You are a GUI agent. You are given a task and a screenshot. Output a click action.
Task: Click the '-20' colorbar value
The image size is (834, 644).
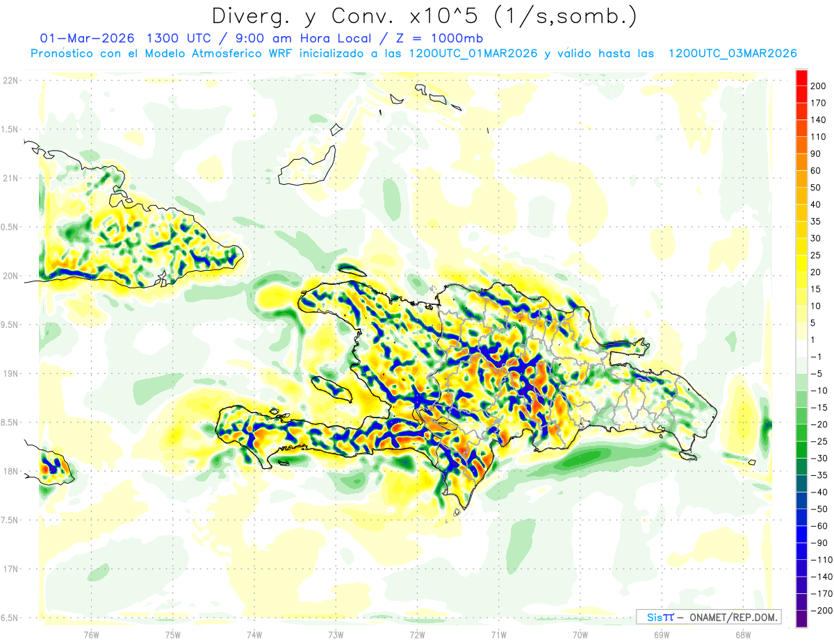pyautogui.click(x=821, y=424)
